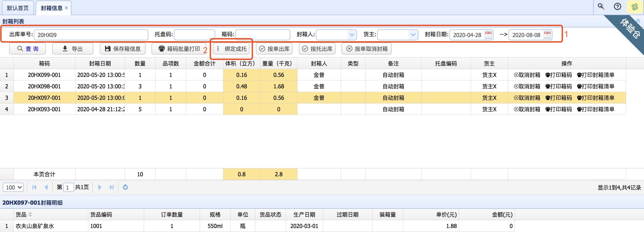Print box code for 20HX098-001
Screen dimensions: 644x239
(x=558, y=86)
